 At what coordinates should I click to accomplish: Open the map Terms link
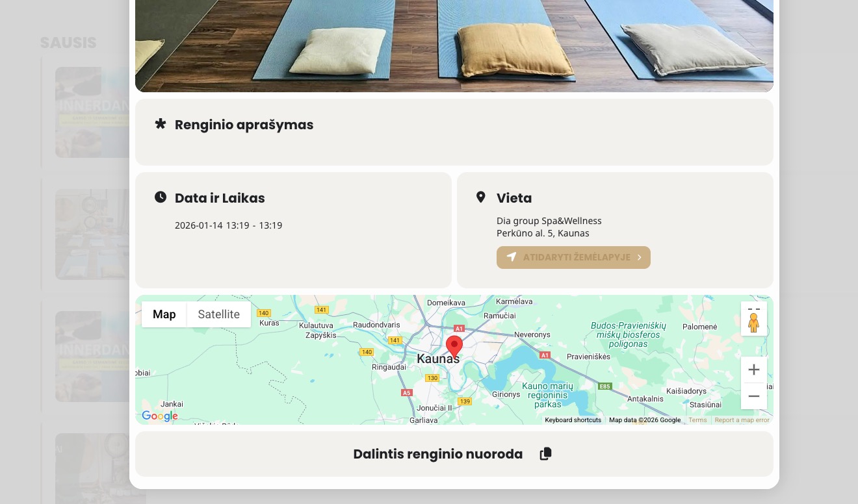click(x=697, y=420)
